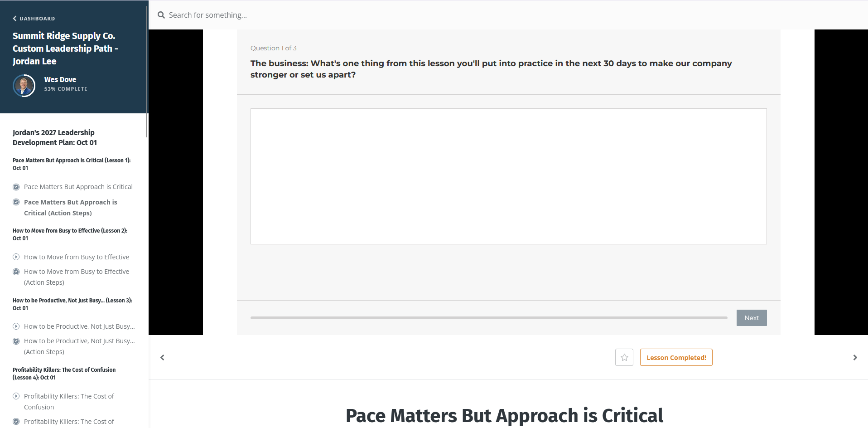Open Pace Matters But Approach is Critical lesson
Viewport: 868px width, 428px height.
tap(78, 187)
